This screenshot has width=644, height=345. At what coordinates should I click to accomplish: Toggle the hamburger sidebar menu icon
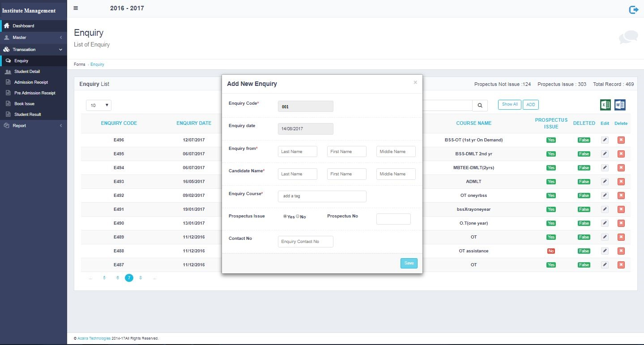click(x=76, y=8)
